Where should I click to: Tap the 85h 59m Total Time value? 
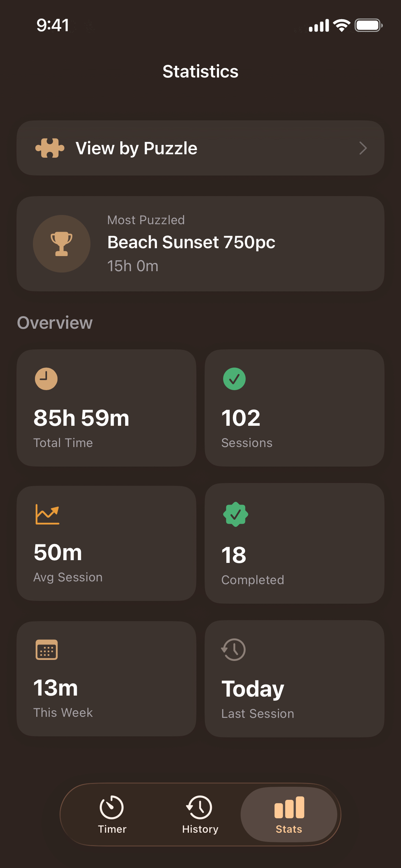pos(81,418)
